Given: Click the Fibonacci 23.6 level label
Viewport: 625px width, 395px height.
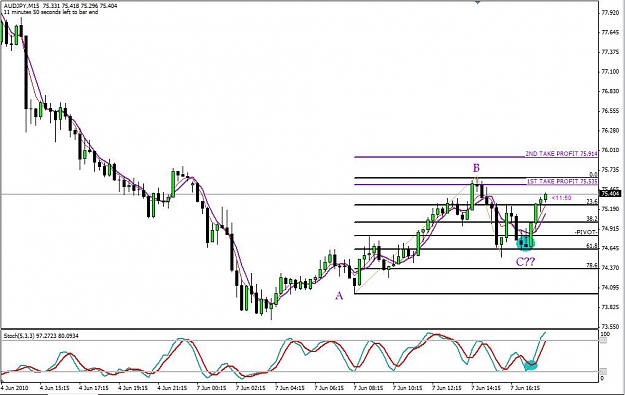Looking at the screenshot, I should click(x=592, y=202).
